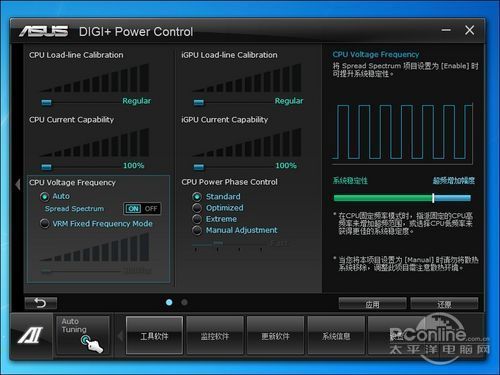Click the Regular value under CPU Load-line
This screenshot has width=500, height=375.
click(136, 101)
